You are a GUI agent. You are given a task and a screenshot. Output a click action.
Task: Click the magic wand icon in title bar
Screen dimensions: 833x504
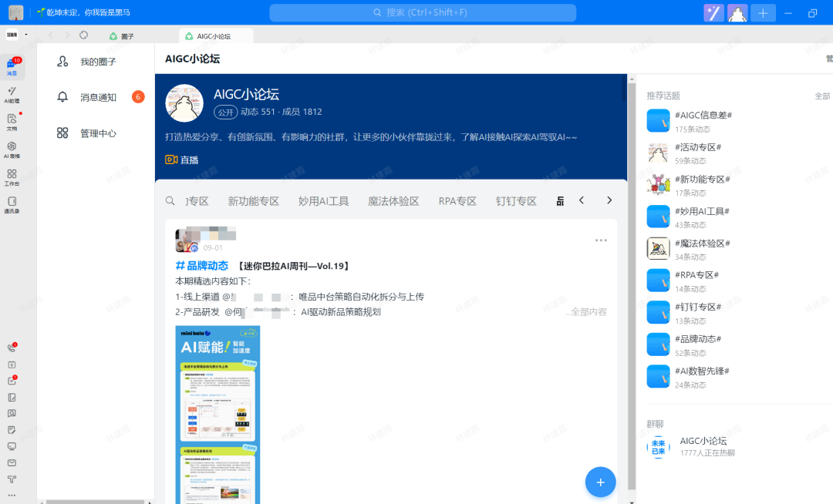(x=713, y=13)
